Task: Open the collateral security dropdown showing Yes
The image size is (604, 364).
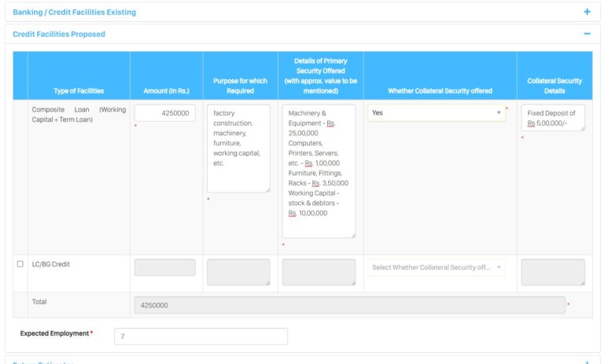Action: 436,113
